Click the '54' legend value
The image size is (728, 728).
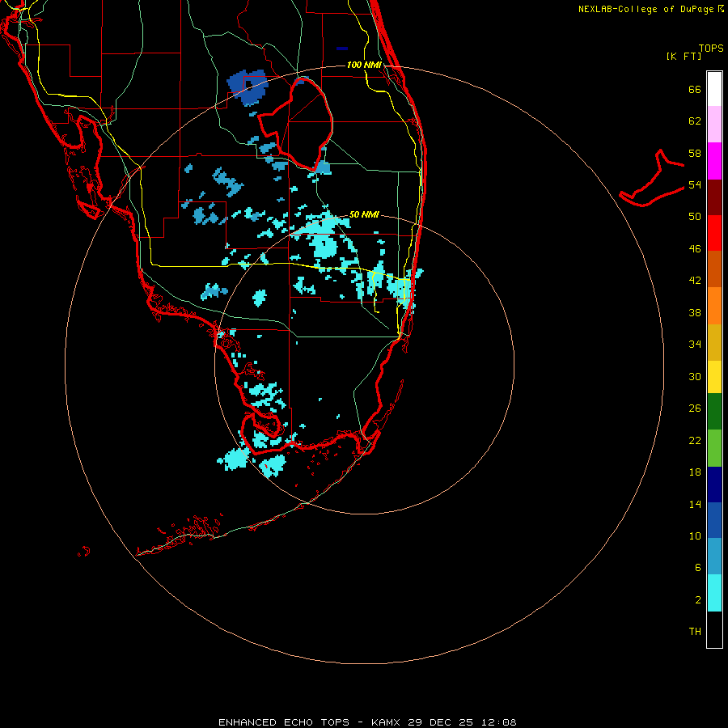695,184
